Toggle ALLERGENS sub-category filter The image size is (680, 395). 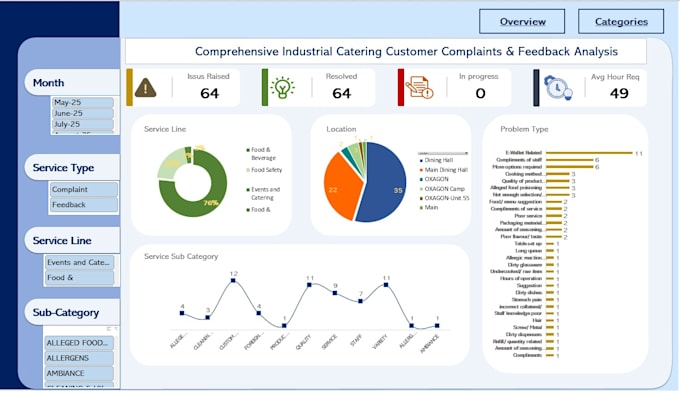[79, 358]
